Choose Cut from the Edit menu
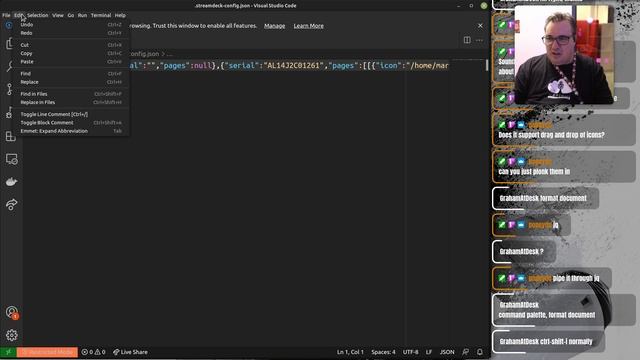The width and height of the screenshot is (640, 360). tap(71, 45)
